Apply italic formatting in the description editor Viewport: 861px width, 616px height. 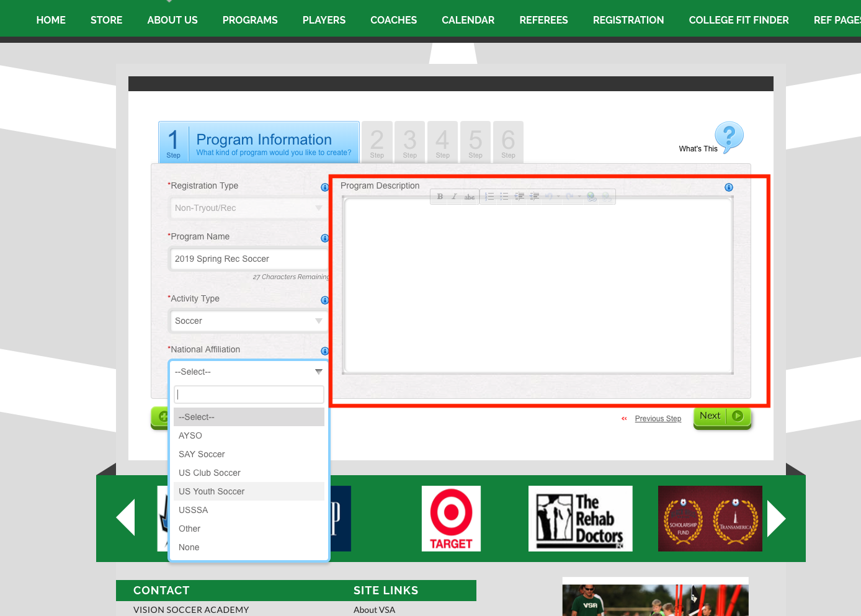point(454,196)
